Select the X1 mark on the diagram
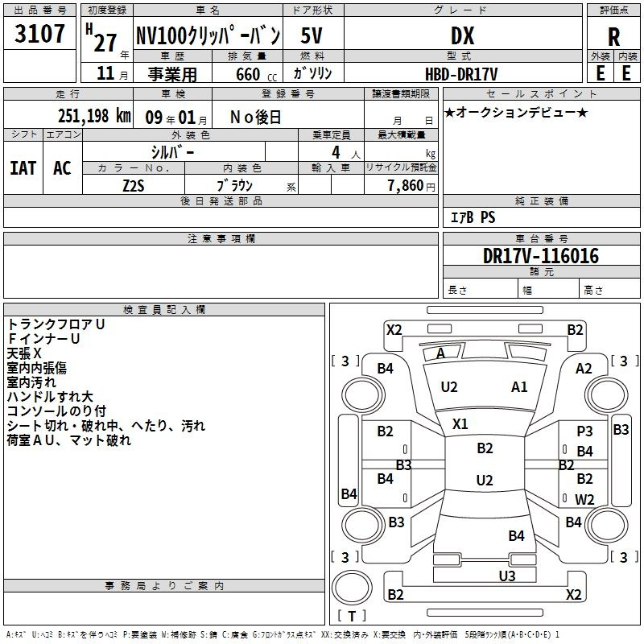The image size is (644, 644). point(460,424)
